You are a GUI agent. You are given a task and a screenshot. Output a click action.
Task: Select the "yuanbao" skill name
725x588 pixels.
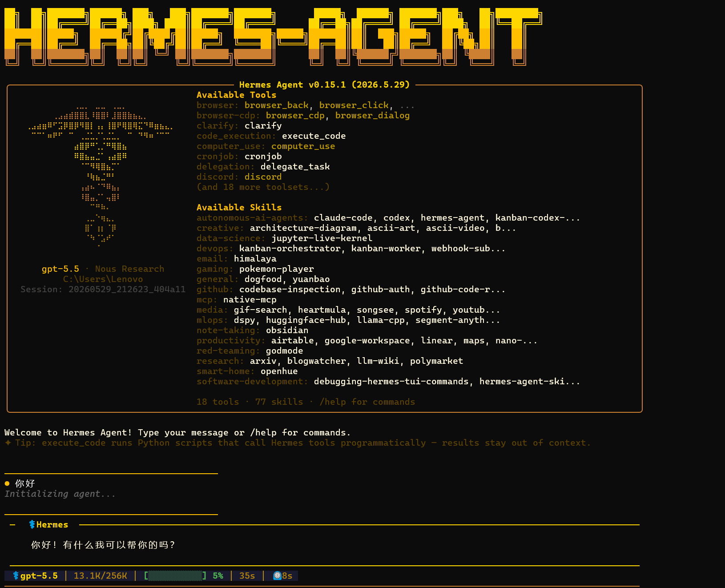(311, 279)
